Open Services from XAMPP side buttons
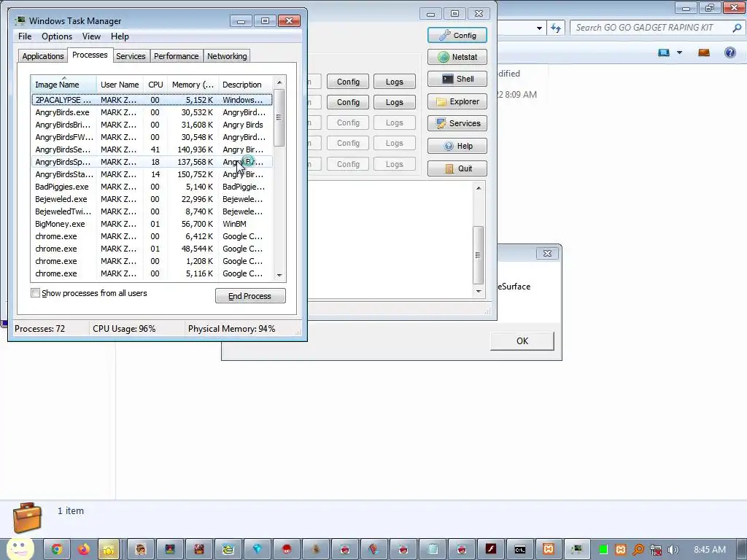 pos(457,123)
